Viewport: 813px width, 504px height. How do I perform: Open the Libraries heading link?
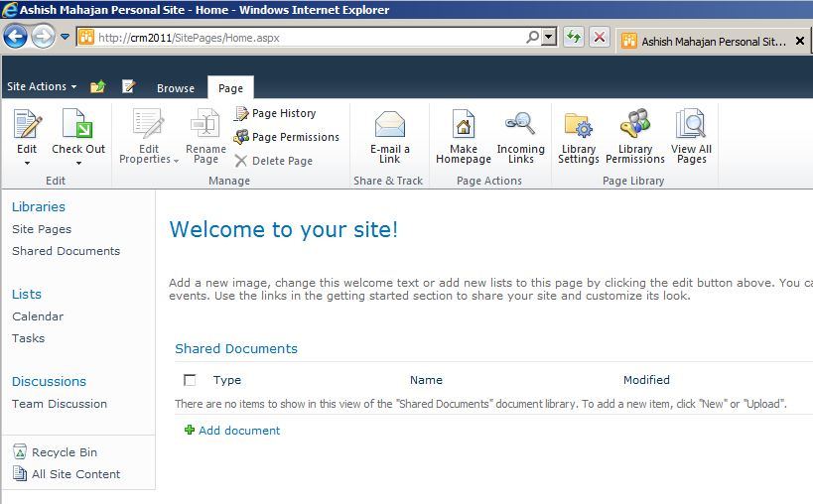pyautogui.click(x=39, y=206)
